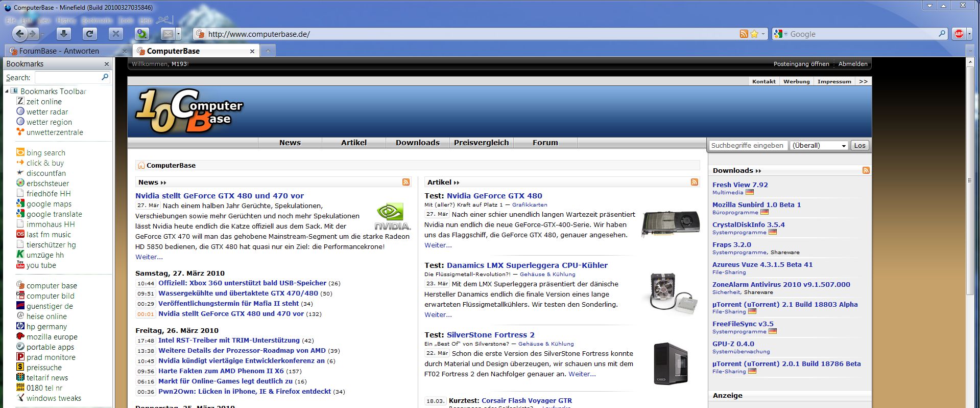Viewport: 980px width, 408px height.
Task: Click the magnifier in the Google search box
Action: 942,34
